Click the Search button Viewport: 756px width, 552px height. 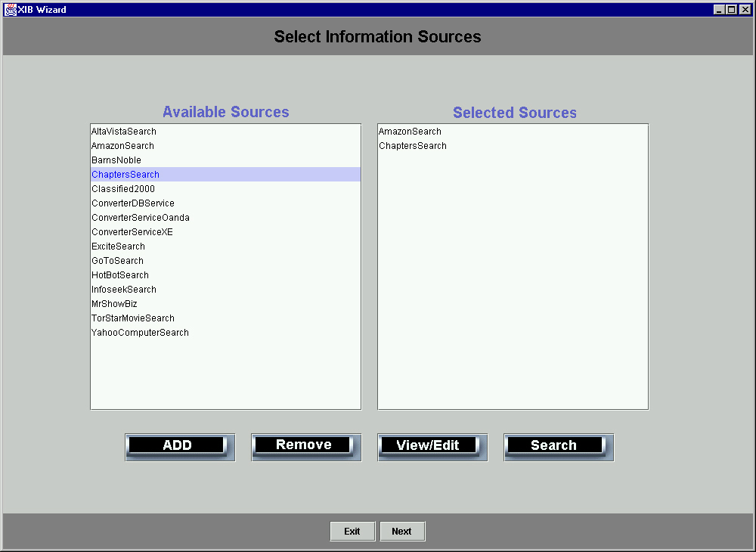click(559, 447)
